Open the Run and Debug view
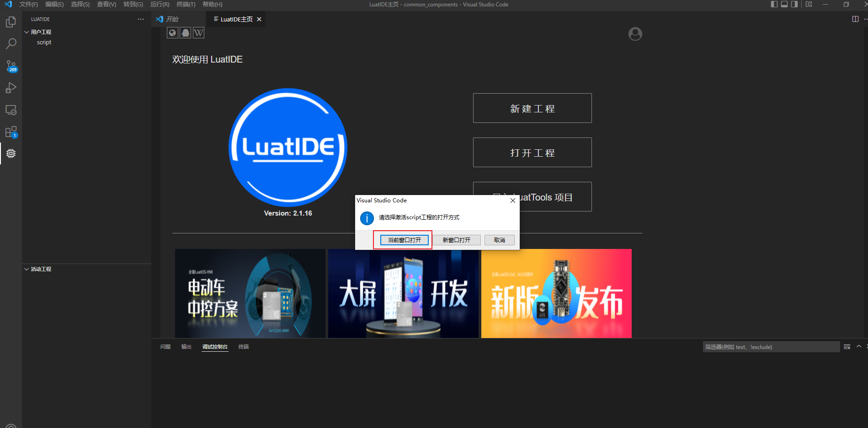Screen dimensions: 868x428 click(x=11, y=88)
